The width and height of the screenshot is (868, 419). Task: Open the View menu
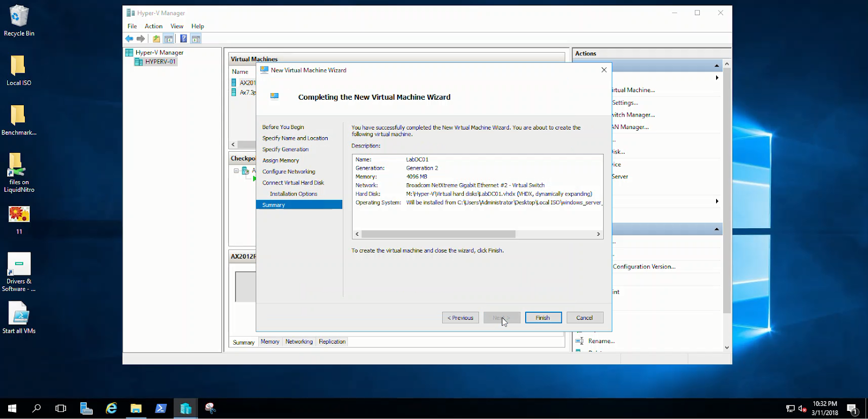click(x=177, y=26)
